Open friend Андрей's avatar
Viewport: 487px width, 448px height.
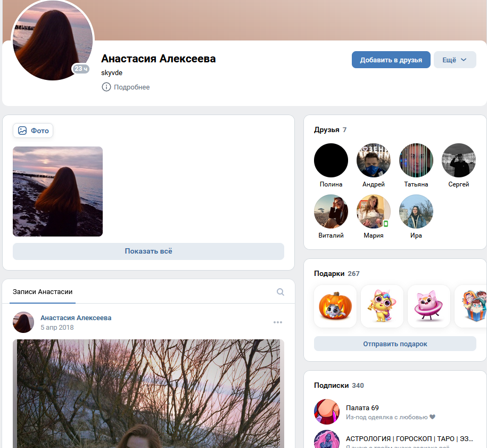(374, 160)
